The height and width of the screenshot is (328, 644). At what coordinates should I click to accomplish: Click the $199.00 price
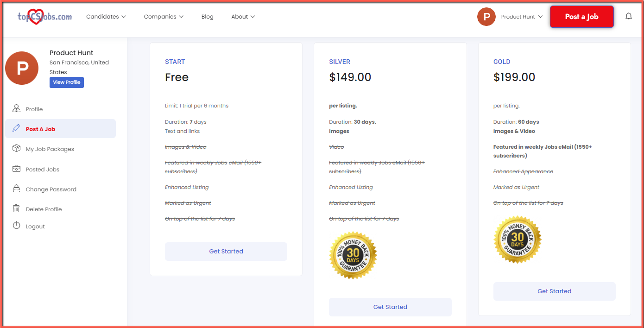pyautogui.click(x=514, y=77)
